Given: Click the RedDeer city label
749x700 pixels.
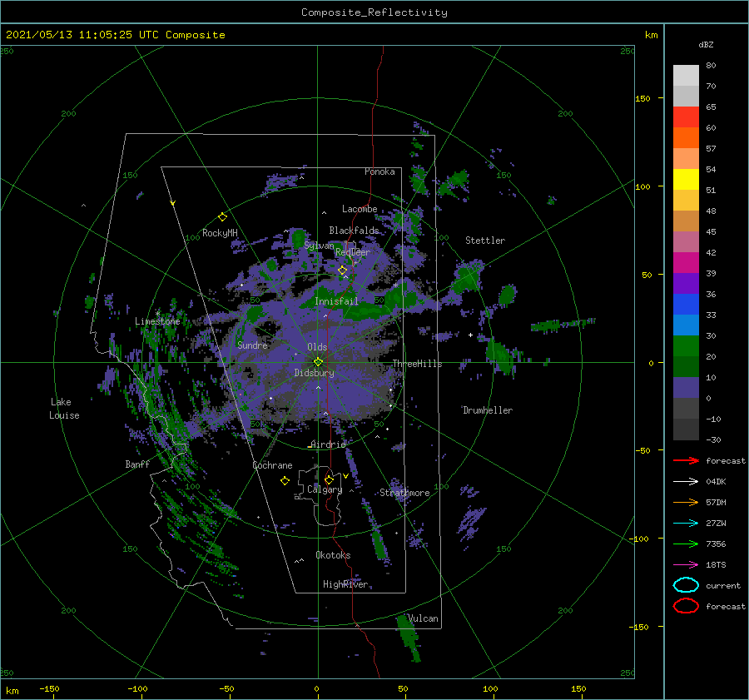Looking at the screenshot, I should [x=353, y=252].
